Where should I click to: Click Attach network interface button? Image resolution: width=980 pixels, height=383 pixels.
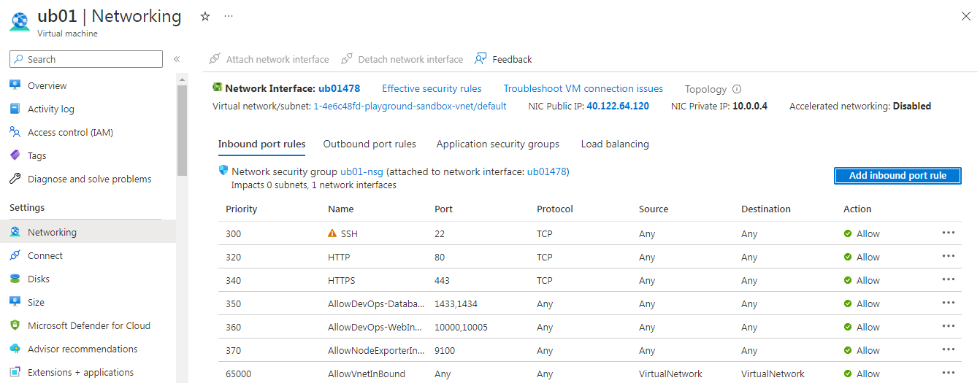269,59
